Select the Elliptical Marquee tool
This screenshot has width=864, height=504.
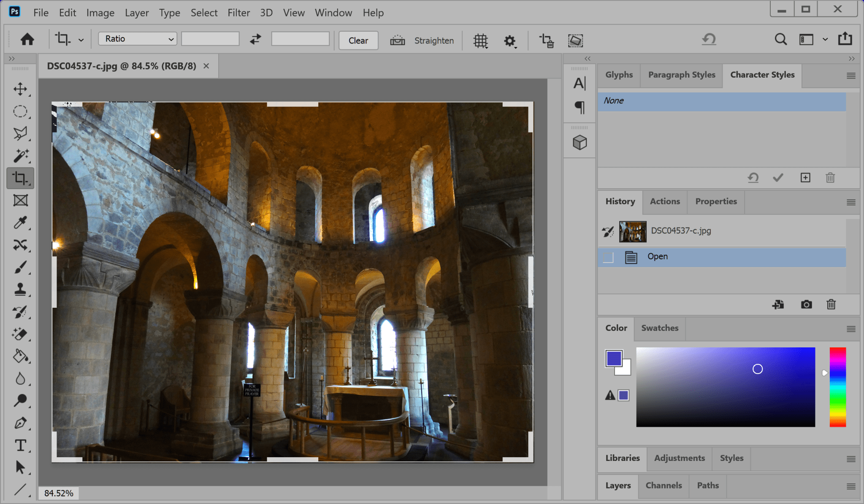20,111
